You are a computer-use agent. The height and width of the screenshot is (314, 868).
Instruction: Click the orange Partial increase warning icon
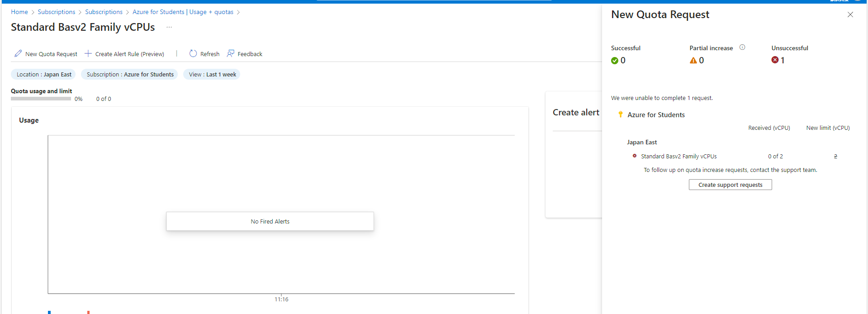click(693, 60)
